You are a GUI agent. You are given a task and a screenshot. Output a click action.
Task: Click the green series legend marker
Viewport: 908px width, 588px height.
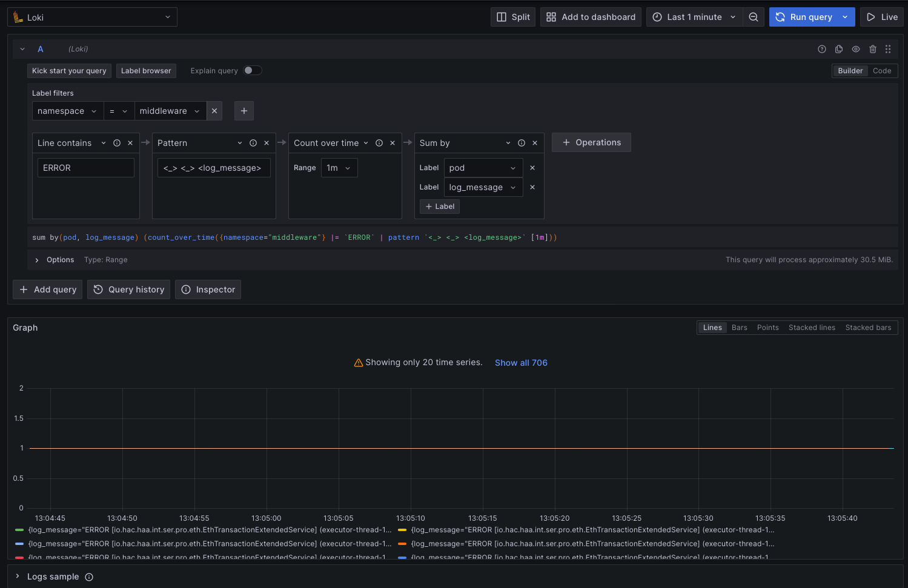(18, 529)
